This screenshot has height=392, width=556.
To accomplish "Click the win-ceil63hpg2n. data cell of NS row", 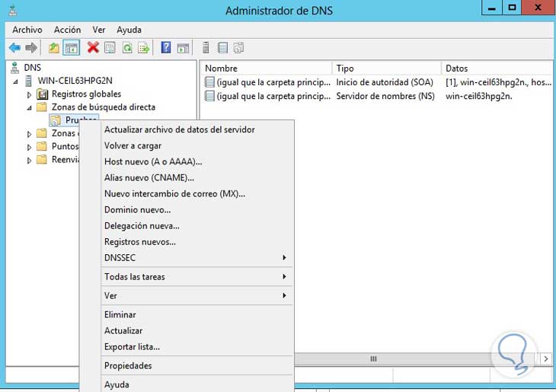I will 479,96.
